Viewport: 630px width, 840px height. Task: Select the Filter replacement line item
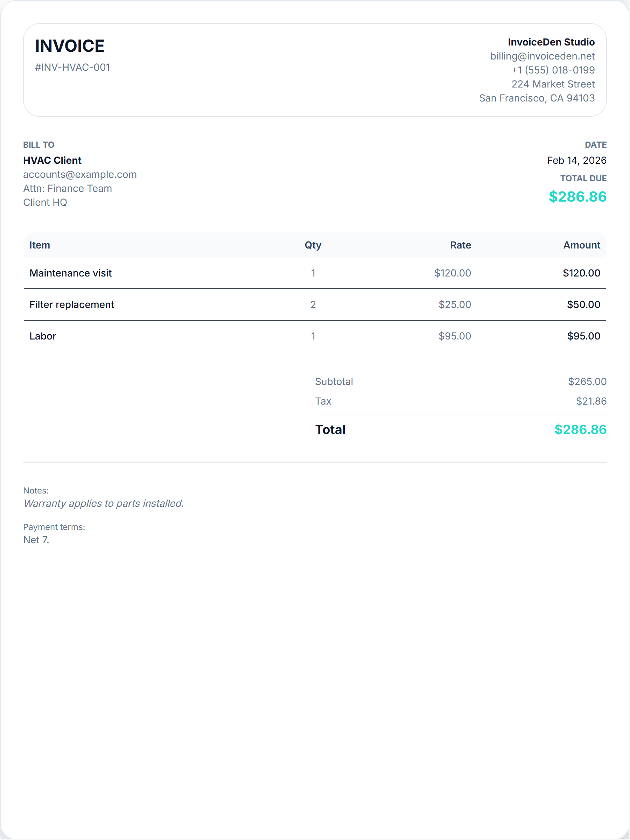71,304
